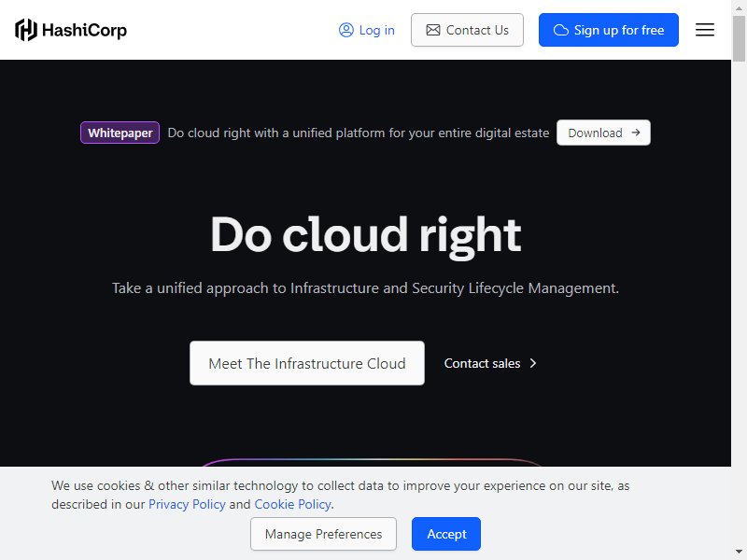Click the HashiCorp logo
Image resolution: width=747 pixels, height=560 pixels.
(x=71, y=30)
